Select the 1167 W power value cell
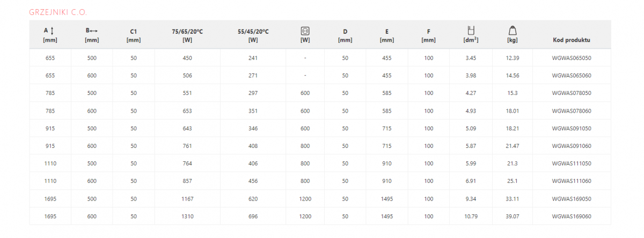 pyautogui.click(x=187, y=199)
